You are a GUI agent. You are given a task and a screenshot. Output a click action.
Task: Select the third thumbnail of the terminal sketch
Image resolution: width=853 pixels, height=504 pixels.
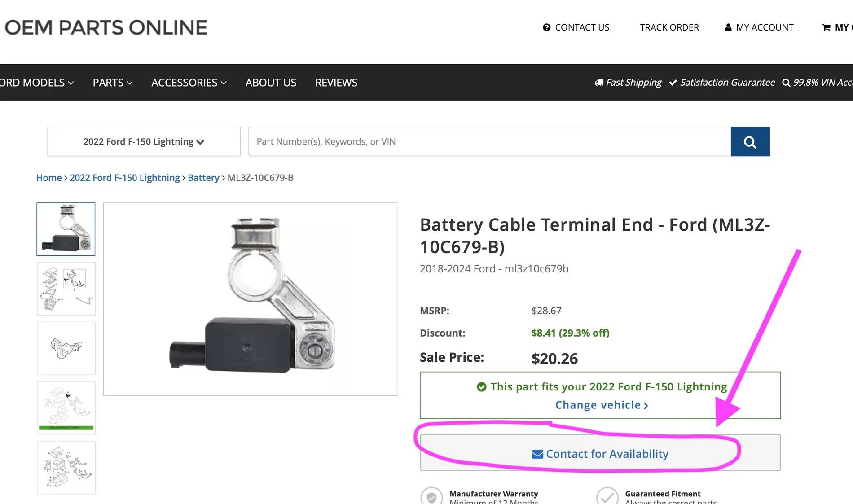66,348
